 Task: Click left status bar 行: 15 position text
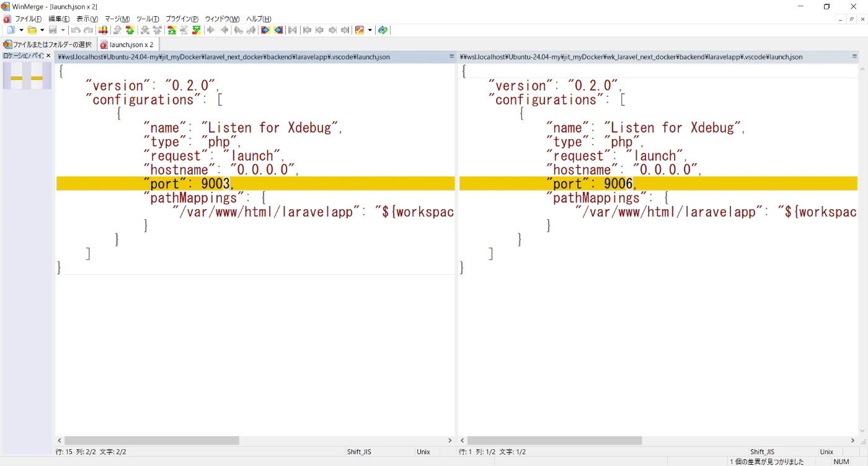(x=91, y=452)
